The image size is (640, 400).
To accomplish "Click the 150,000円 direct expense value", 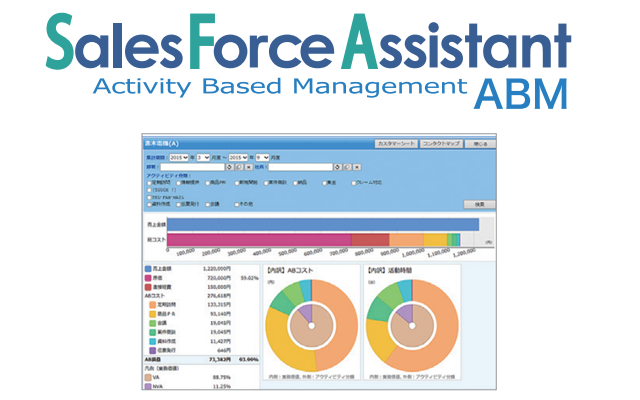I will tap(219, 287).
